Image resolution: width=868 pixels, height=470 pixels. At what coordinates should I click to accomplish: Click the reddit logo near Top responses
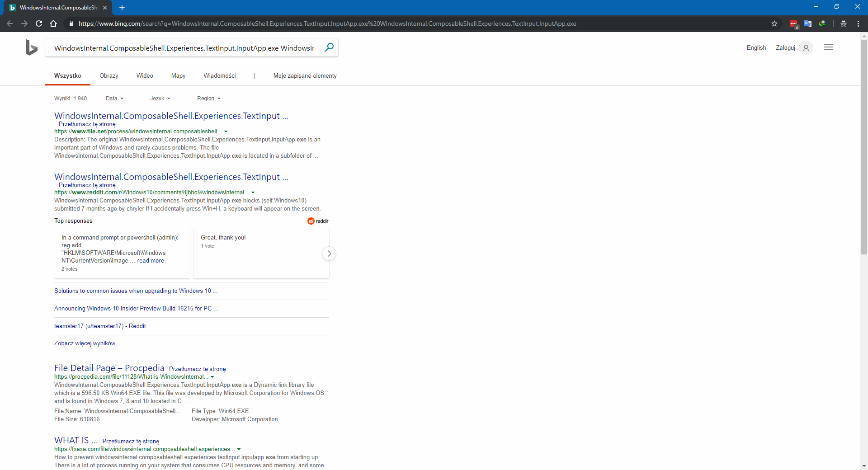pos(318,221)
